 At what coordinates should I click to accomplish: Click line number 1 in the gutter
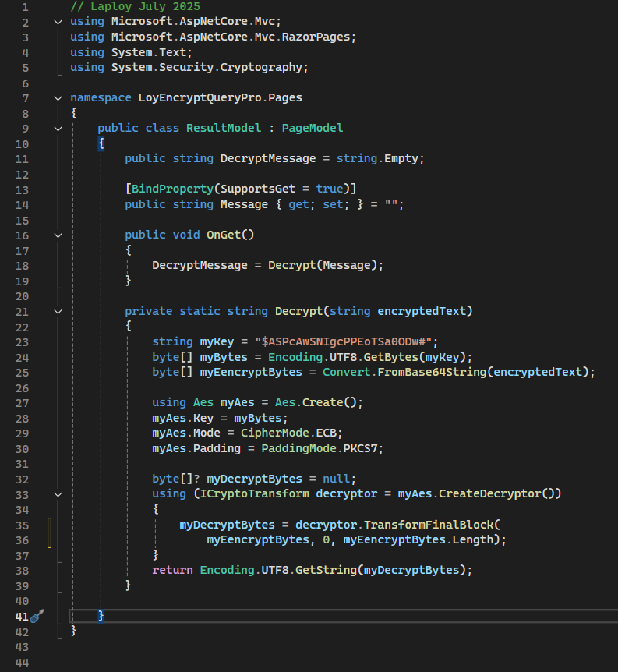tap(25, 7)
